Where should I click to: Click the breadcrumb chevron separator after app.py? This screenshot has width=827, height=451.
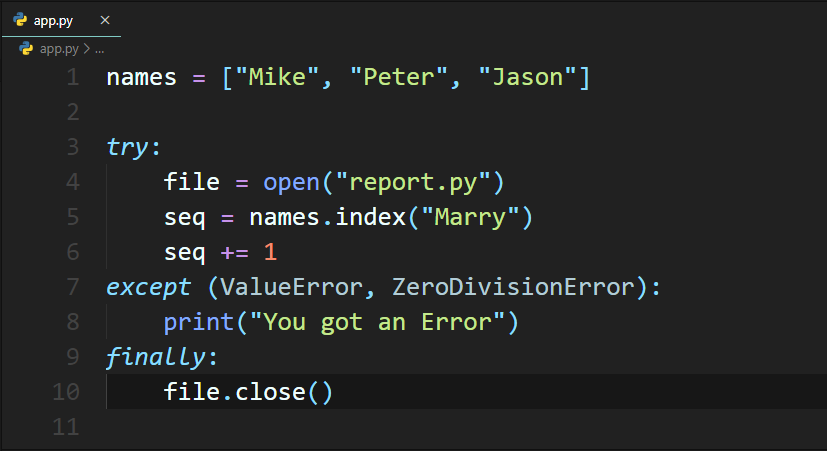86,49
